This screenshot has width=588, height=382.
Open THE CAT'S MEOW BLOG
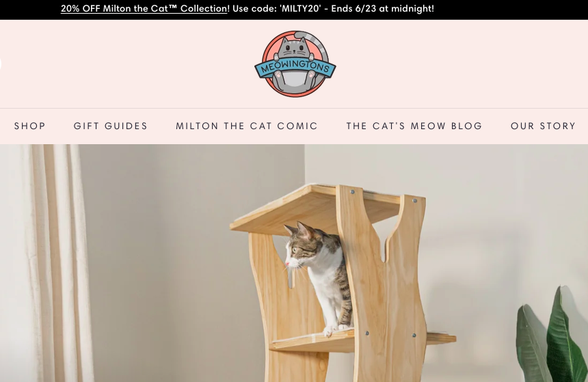pyautogui.click(x=414, y=126)
